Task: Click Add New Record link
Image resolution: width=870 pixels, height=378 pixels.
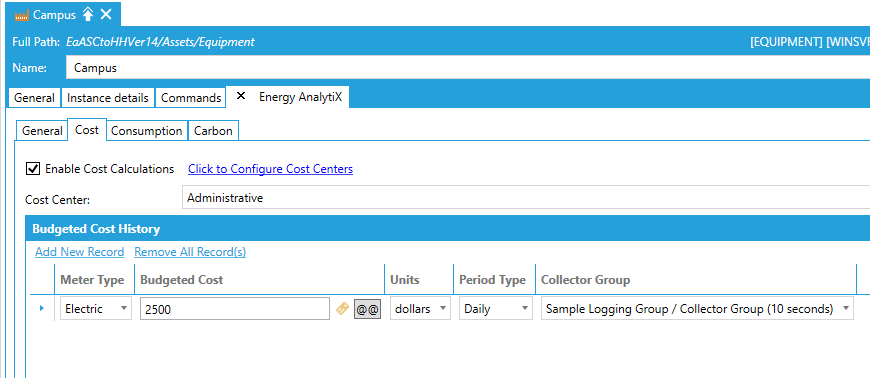Action: coord(79,252)
